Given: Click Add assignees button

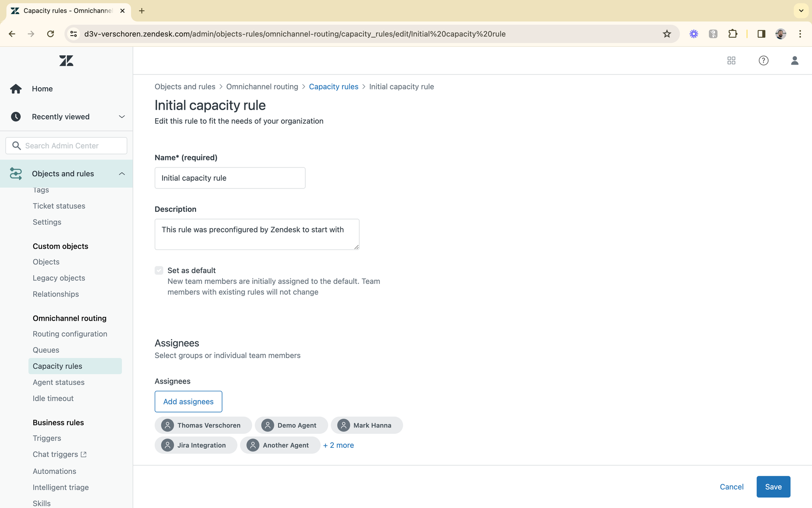Looking at the screenshot, I should (188, 402).
